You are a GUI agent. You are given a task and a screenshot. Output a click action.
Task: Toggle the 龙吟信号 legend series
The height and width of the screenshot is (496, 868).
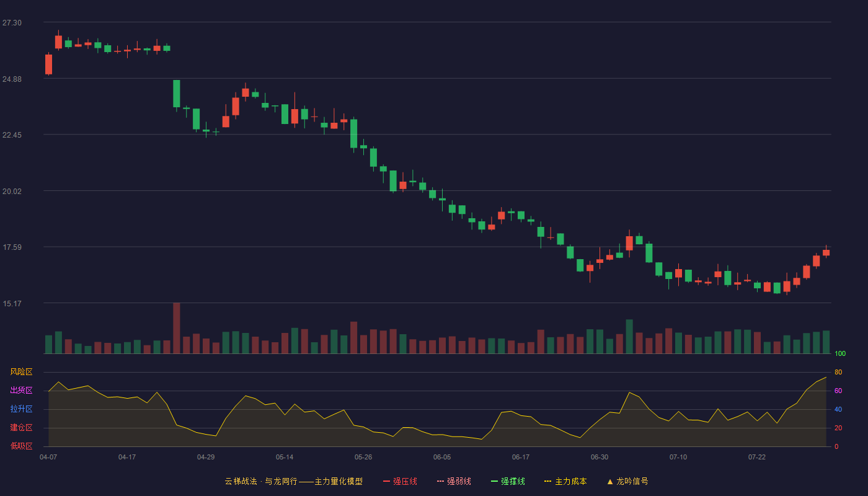pos(627,481)
